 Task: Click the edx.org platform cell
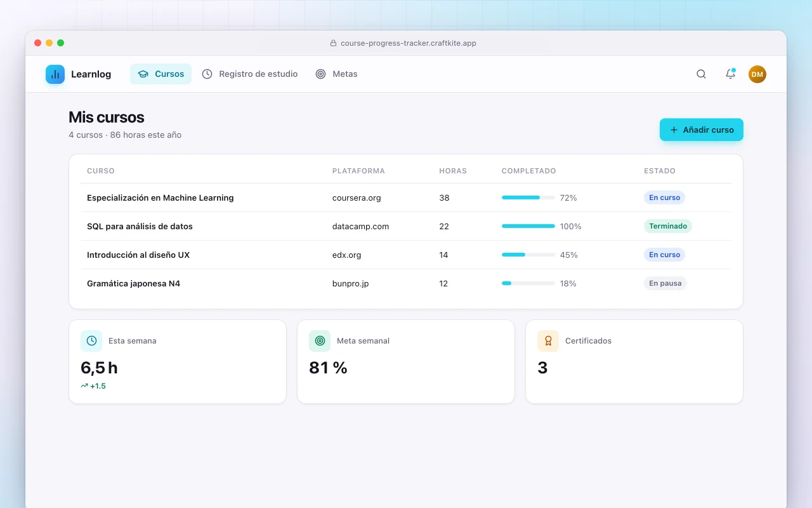pyautogui.click(x=347, y=255)
